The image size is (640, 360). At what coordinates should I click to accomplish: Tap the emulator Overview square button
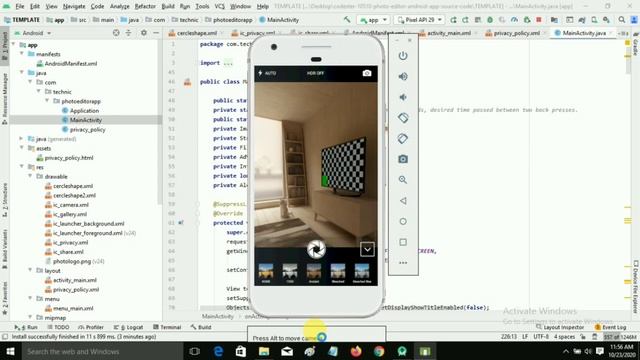[403, 242]
